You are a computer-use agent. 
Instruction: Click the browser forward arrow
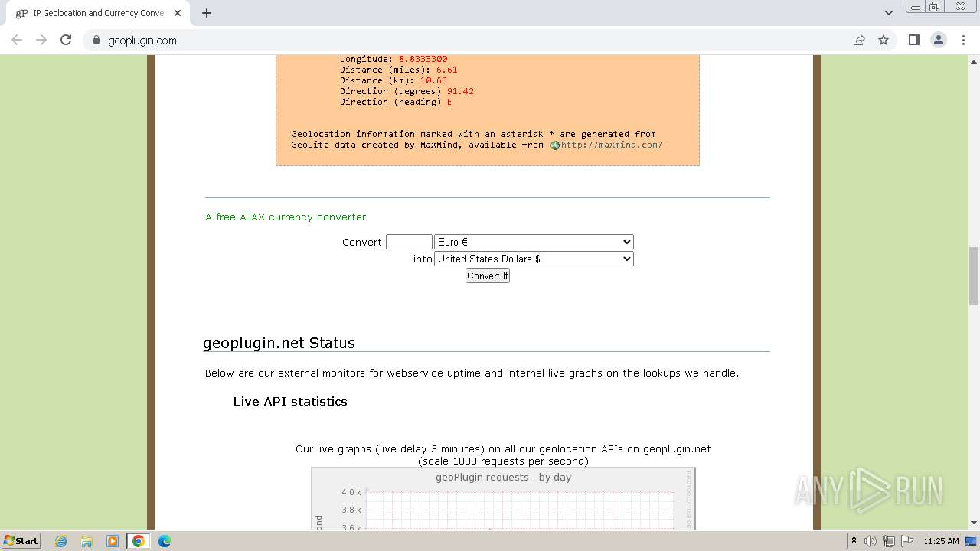click(x=41, y=40)
